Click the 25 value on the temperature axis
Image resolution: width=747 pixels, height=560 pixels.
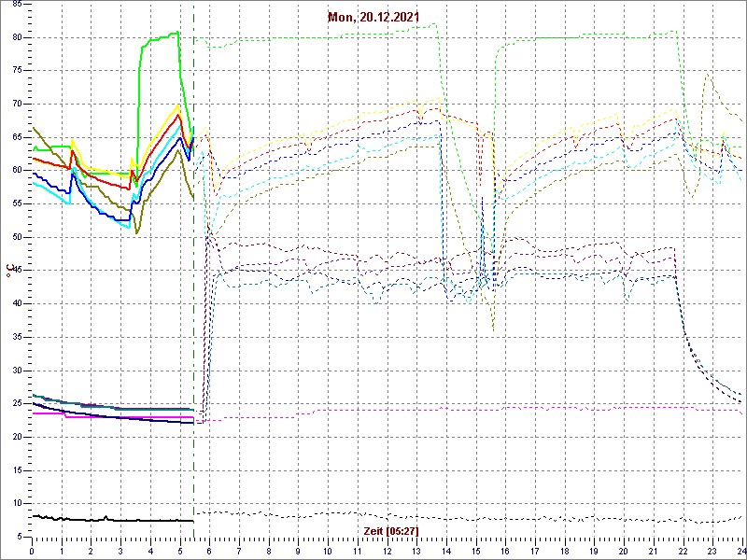click(x=18, y=403)
